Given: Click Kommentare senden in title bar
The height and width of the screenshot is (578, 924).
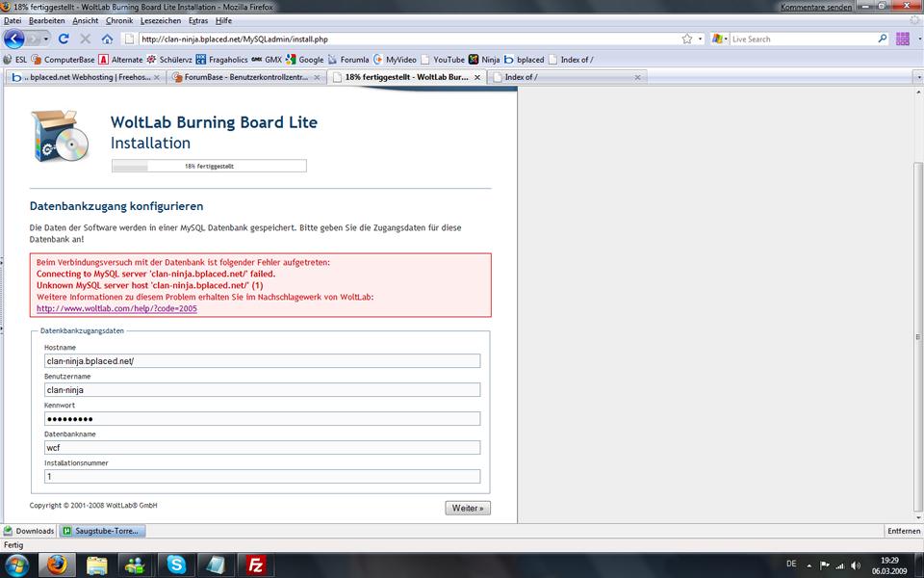Looking at the screenshot, I should 816,7.
